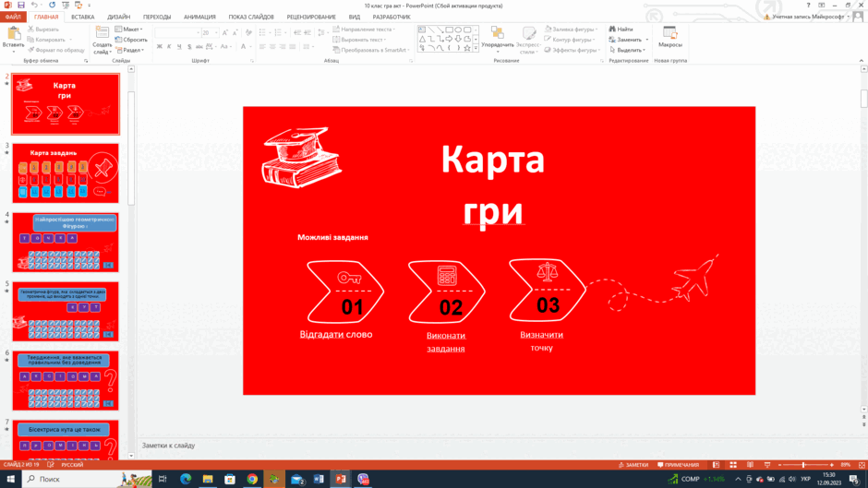Find text with Найти
This screenshot has height=488, width=868.
click(x=621, y=29)
